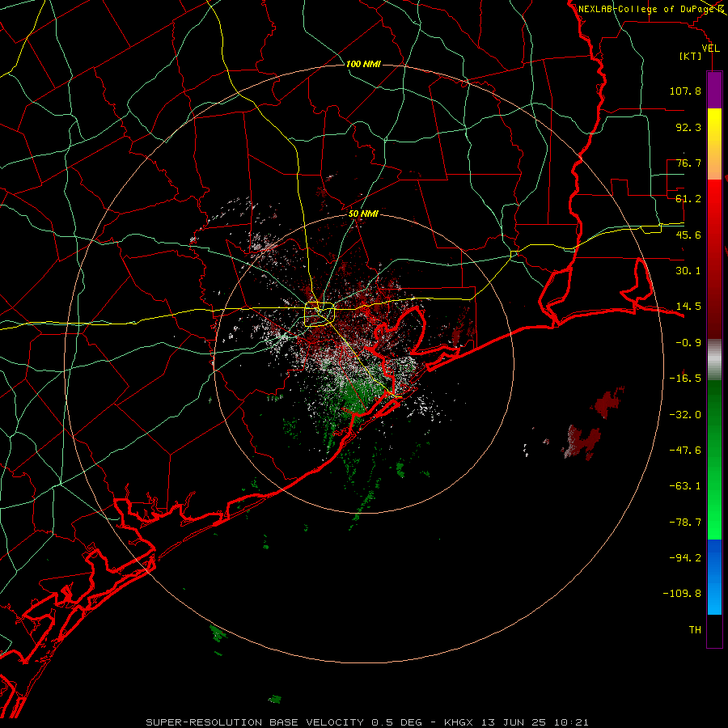Select the -78.7 legend value
This screenshot has width=728, height=728.
[x=685, y=523]
